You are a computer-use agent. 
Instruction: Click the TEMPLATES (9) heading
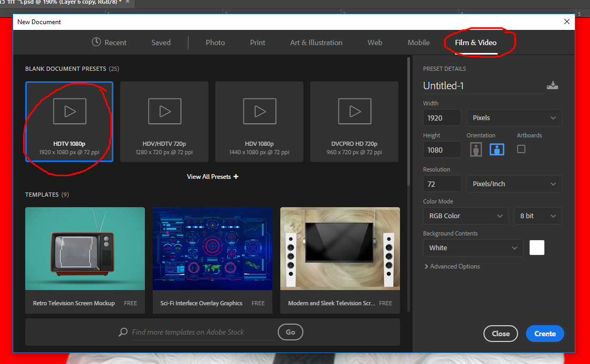point(47,195)
